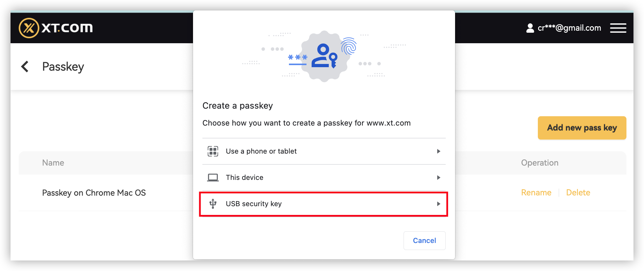This screenshot has height=271, width=644.
Task: Expand the USB security key arrow
Action: [x=438, y=204]
